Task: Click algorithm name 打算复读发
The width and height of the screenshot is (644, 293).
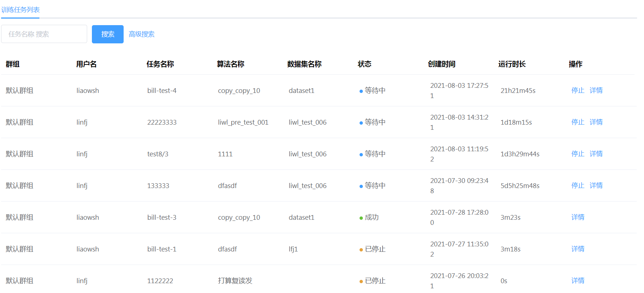Action: (235, 281)
